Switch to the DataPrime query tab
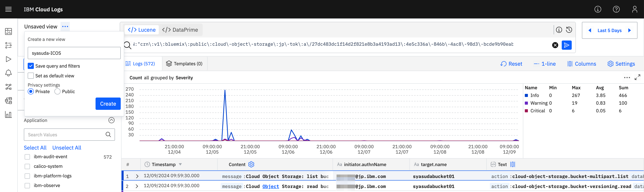Screen dimensions: 644x192 pyautogui.click(x=180, y=30)
